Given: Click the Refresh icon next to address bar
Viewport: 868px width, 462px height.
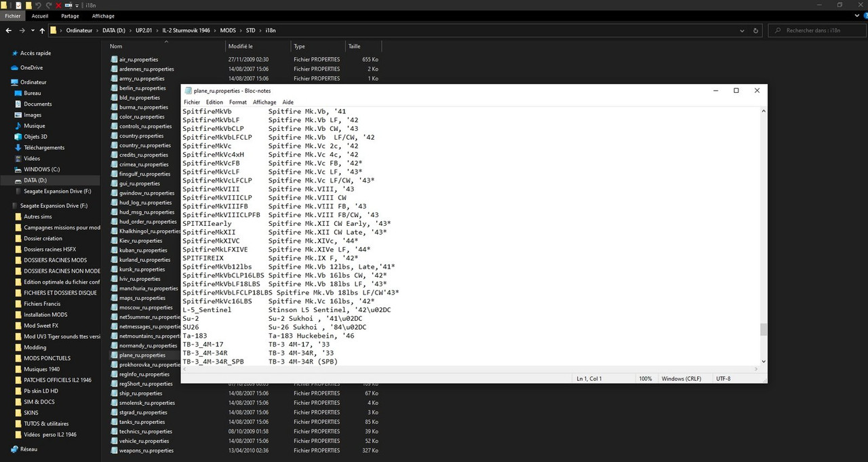Looking at the screenshot, I should (x=755, y=31).
